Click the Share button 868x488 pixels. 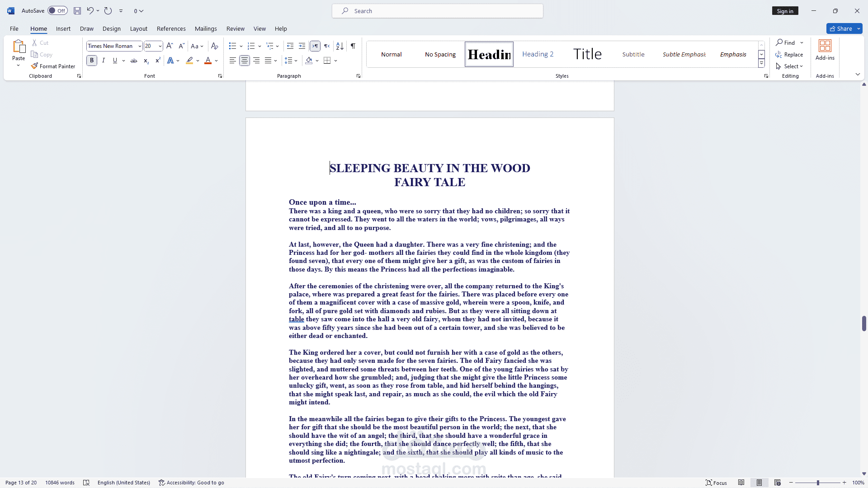pos(840,28)
